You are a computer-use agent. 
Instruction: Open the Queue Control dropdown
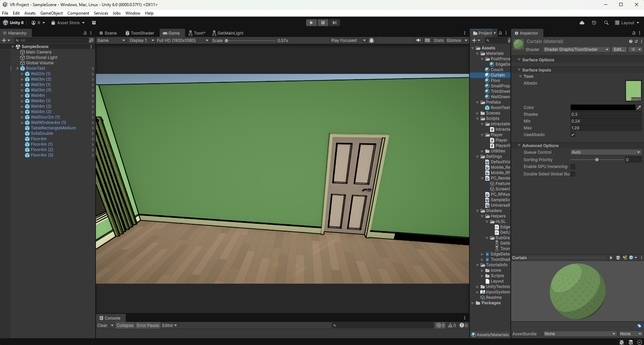(x=606, y=152)
